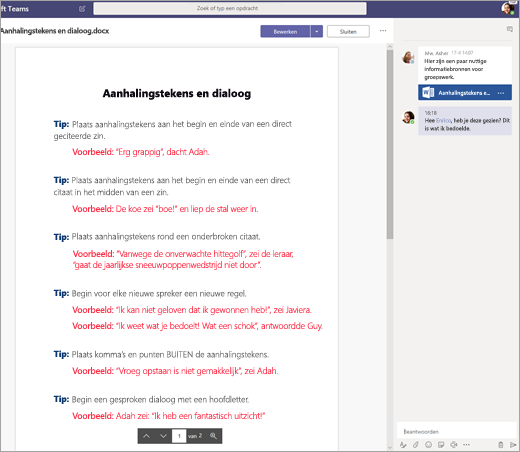Click the scroll up arrow of the document

pos(390,46)
